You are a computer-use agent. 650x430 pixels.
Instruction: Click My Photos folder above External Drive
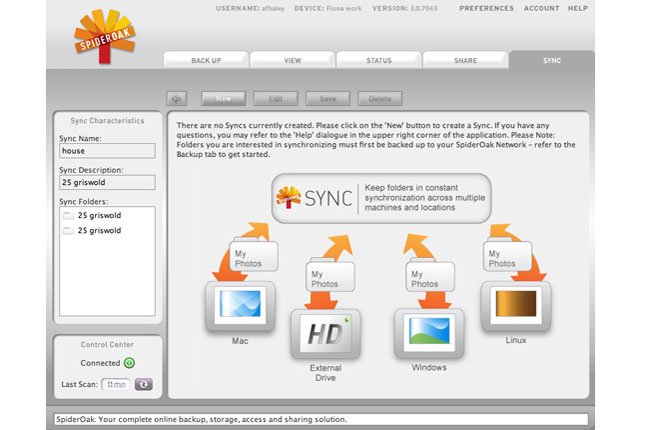click(330, 276)
